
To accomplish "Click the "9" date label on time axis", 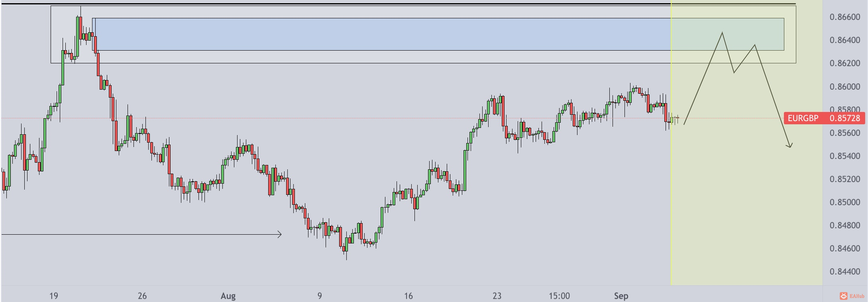I will point(320,296).
